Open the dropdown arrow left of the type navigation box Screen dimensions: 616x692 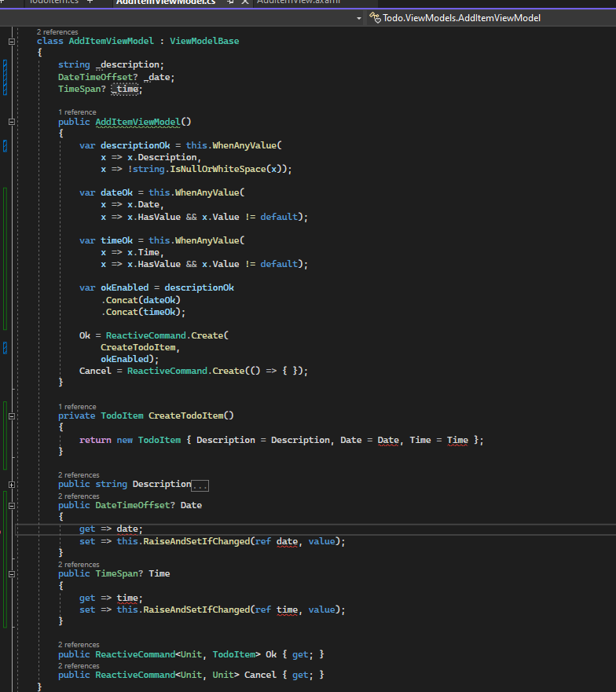tap(359, 18)
